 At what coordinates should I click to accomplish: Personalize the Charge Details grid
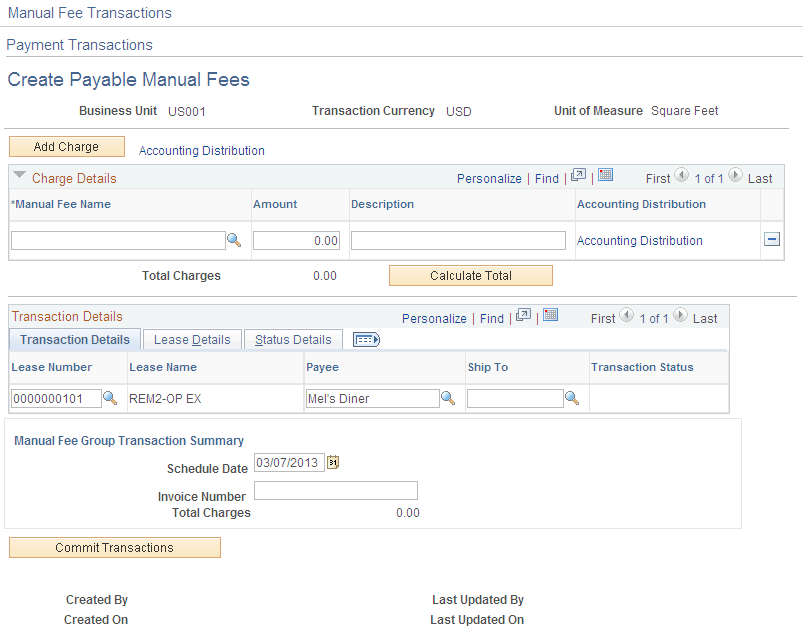489,177
